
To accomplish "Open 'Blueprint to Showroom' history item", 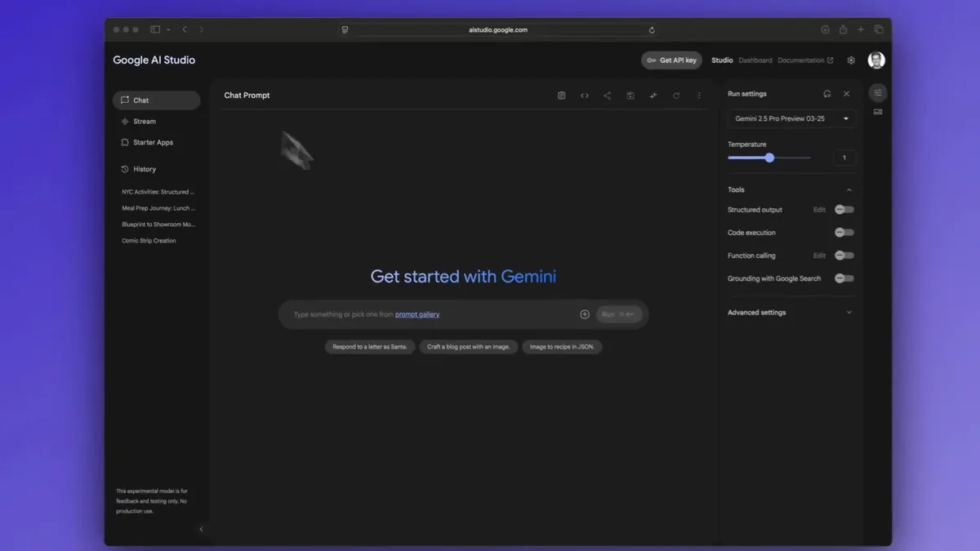I will click(158, 224).
